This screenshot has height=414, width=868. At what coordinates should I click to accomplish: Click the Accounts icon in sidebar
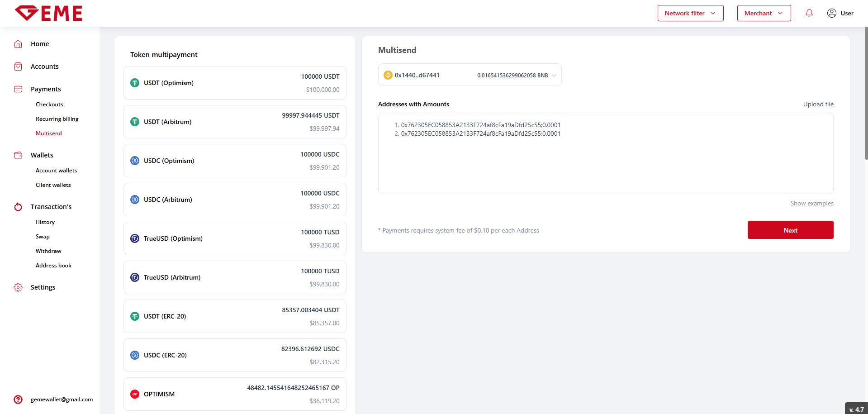pos(18,67)
